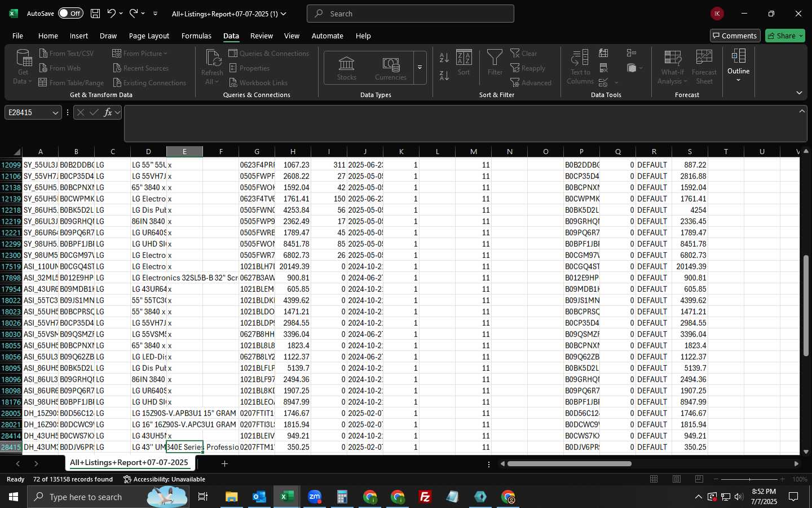The height and width of the screenshot is (508, 812).
Task: Add a new sheet with plus button
Action: click(224, 463)
